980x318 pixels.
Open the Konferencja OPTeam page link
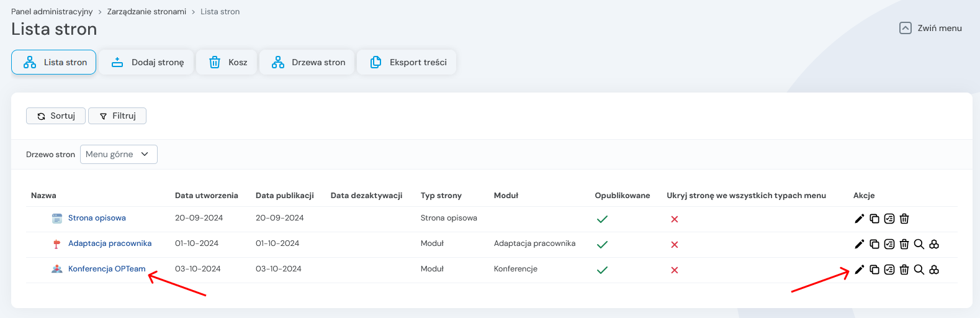[x=107, y=269]
